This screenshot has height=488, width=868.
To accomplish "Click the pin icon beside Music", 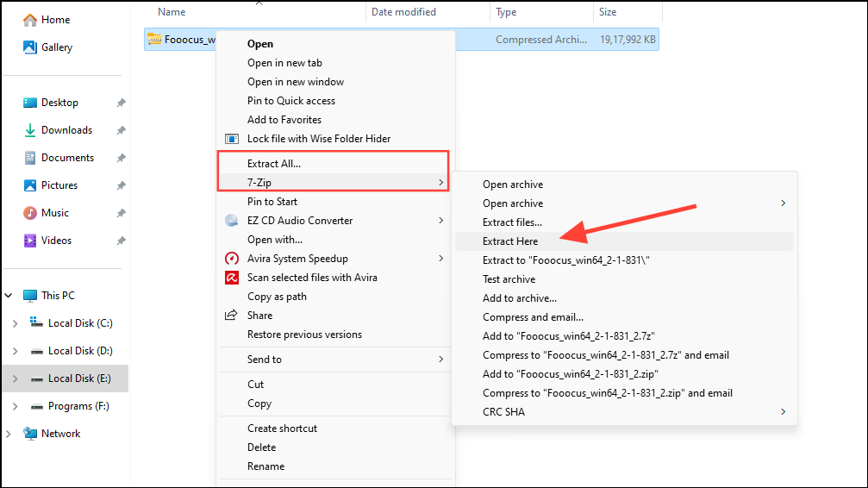I will tap(122, 213).
